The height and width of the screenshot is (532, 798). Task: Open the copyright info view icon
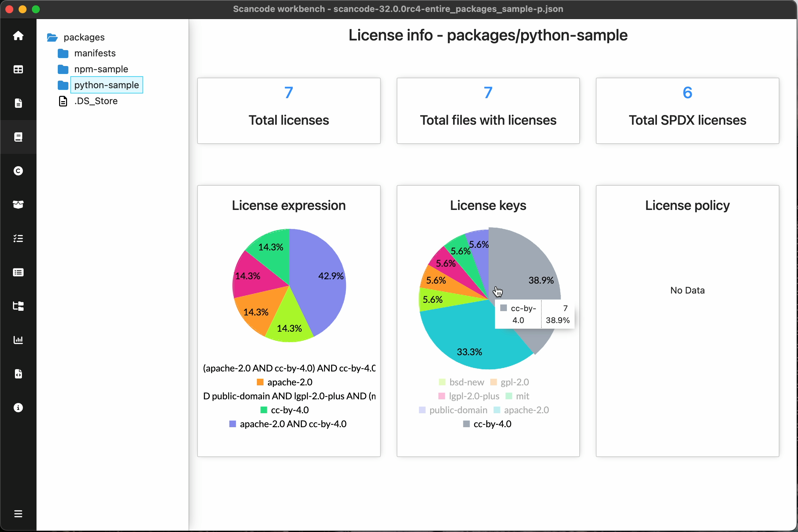(18, 171)
